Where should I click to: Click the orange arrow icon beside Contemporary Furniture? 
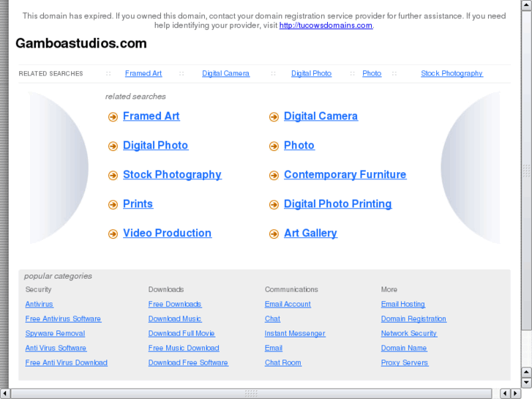274,175
